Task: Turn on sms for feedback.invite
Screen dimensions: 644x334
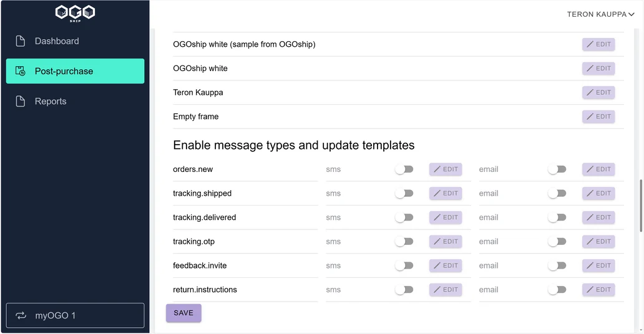Action: pyautogui.click(x=404, y=266)
